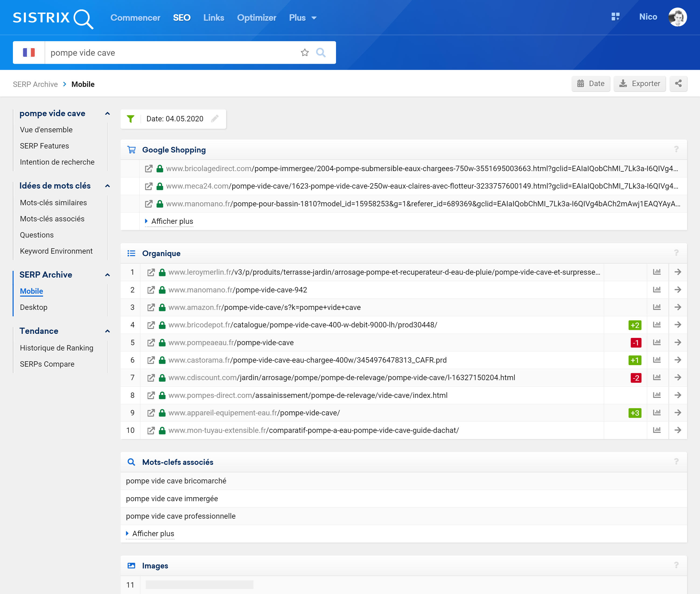Open help for Images box
The height and width of the screenshot is (594, 700).
(x=676, y=565)
